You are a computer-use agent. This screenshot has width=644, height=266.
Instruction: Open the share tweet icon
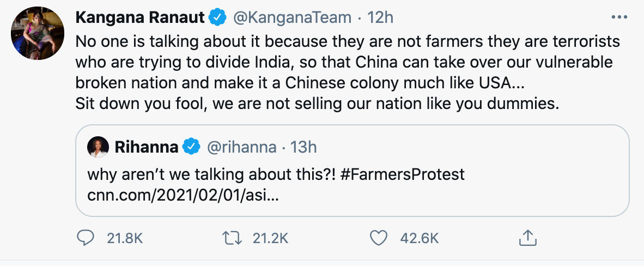coord(526,237)
